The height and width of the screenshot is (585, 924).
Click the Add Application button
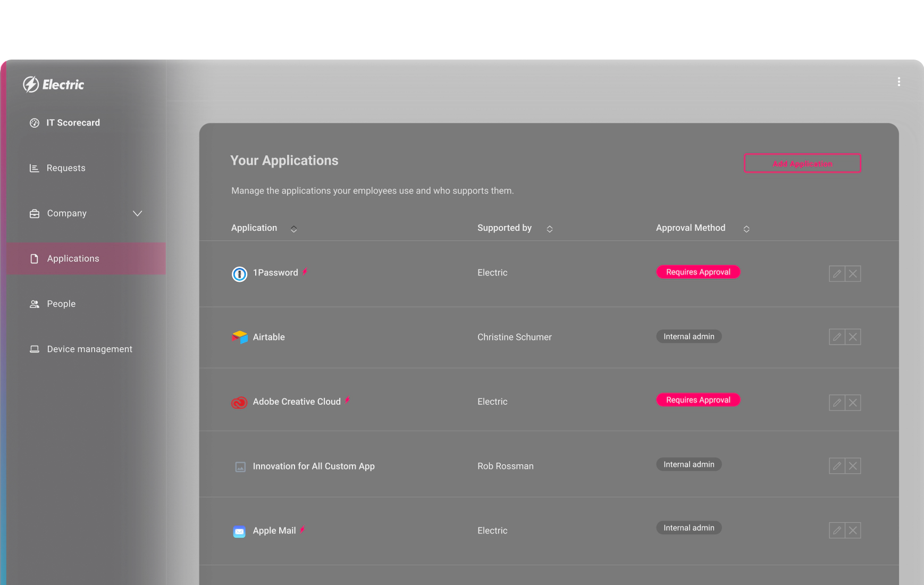[x=802, y=163]
